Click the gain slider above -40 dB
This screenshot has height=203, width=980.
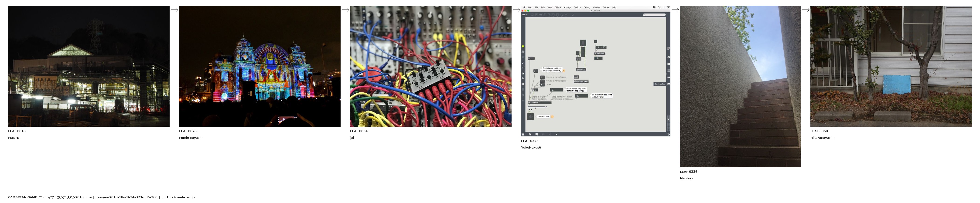click(537, 107)
